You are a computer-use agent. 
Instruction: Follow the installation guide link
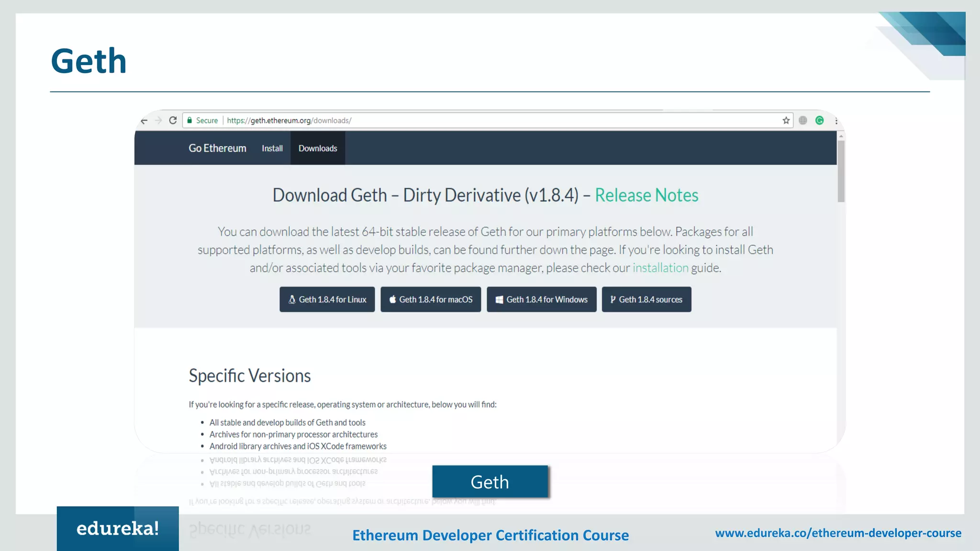click(660, 268)
